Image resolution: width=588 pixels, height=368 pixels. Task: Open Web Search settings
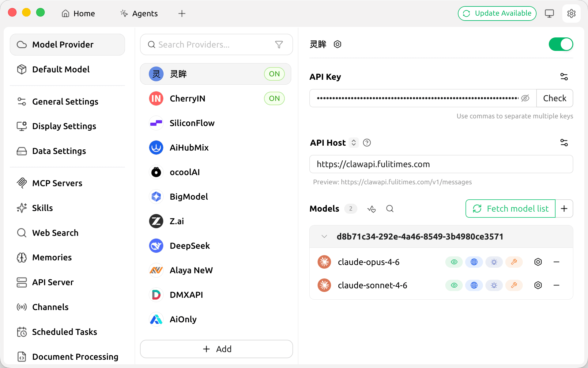coord(67,233)
